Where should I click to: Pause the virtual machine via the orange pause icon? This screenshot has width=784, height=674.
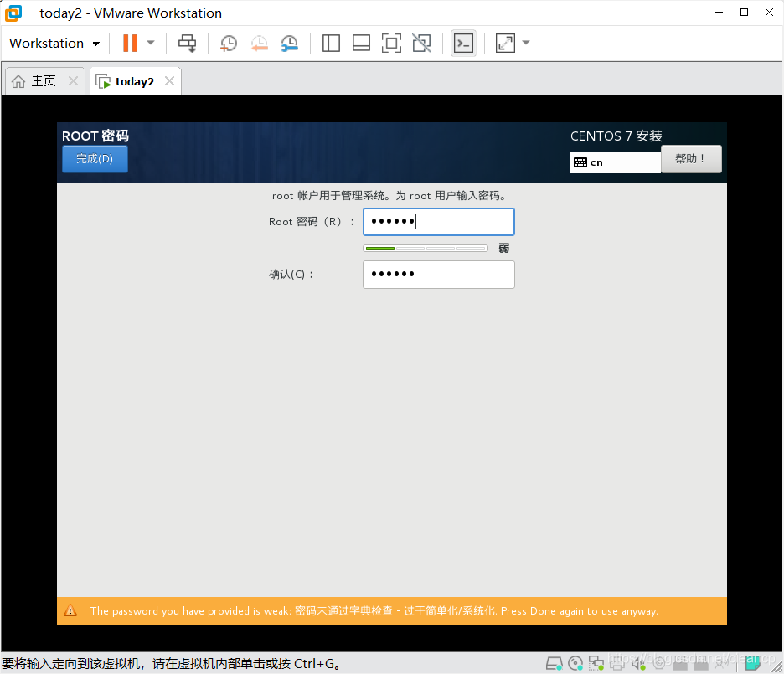pos(130,43)
